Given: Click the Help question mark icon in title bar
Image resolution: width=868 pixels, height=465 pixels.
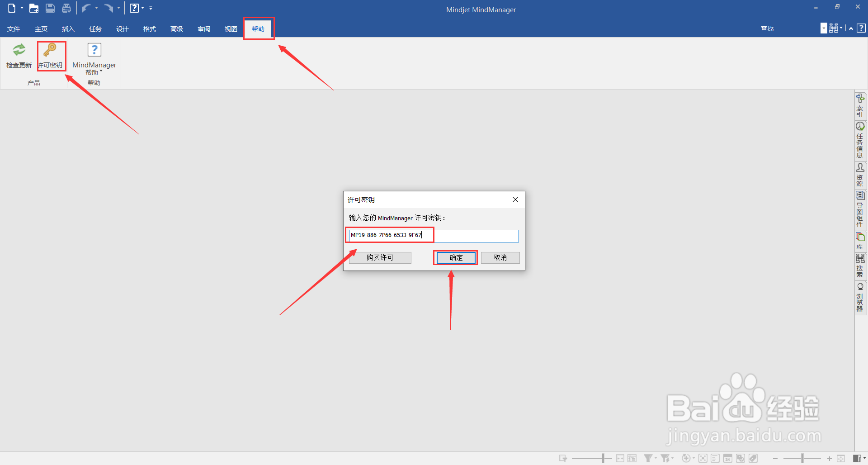Looking at the screenshot, I should coord(134,8).
